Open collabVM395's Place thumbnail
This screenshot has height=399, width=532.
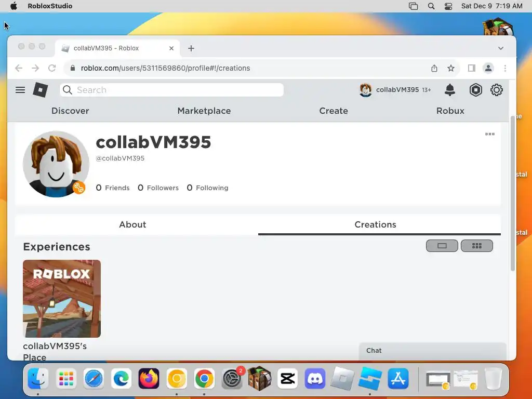(x=62, y=299)
